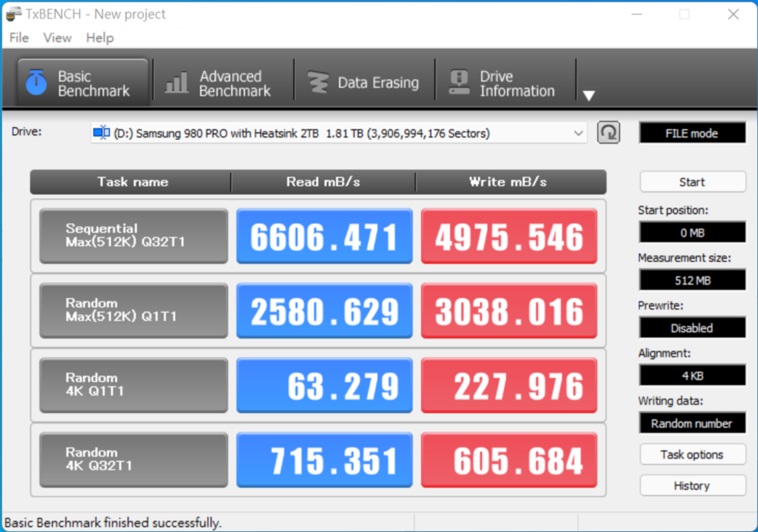Viewport: 758px width, 532px height.
Task: Click the drive icon in the Drive selector
Action: click(x=102, y=133)
